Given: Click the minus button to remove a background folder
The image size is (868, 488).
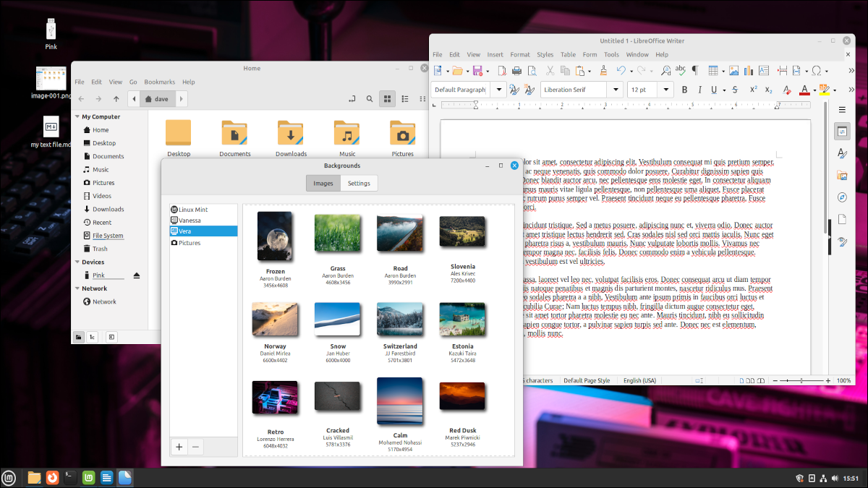Looking at the screenshot, I should point(195,447).
